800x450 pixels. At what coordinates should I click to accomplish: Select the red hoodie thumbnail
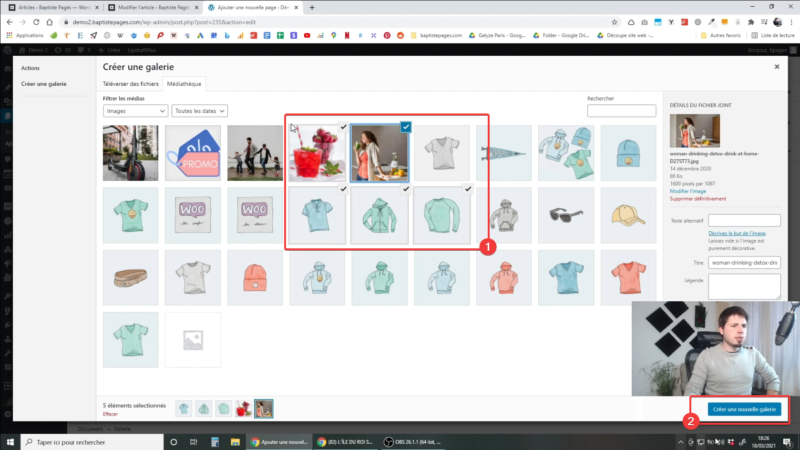point(504,278)
